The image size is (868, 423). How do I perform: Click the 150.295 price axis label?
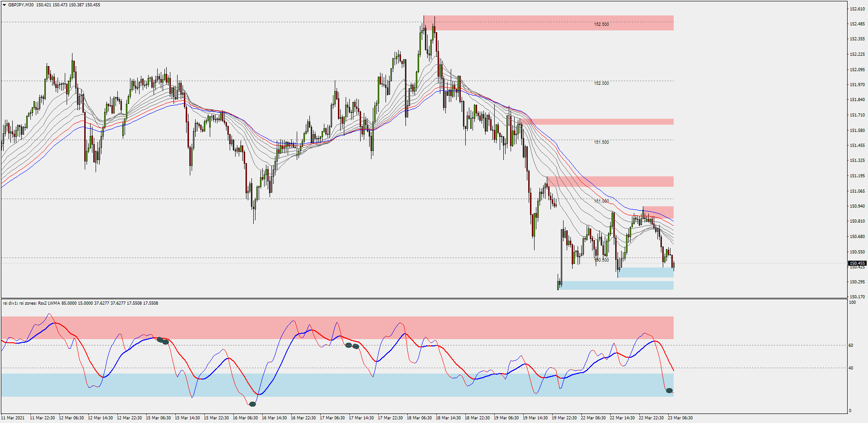coord(857,282)
